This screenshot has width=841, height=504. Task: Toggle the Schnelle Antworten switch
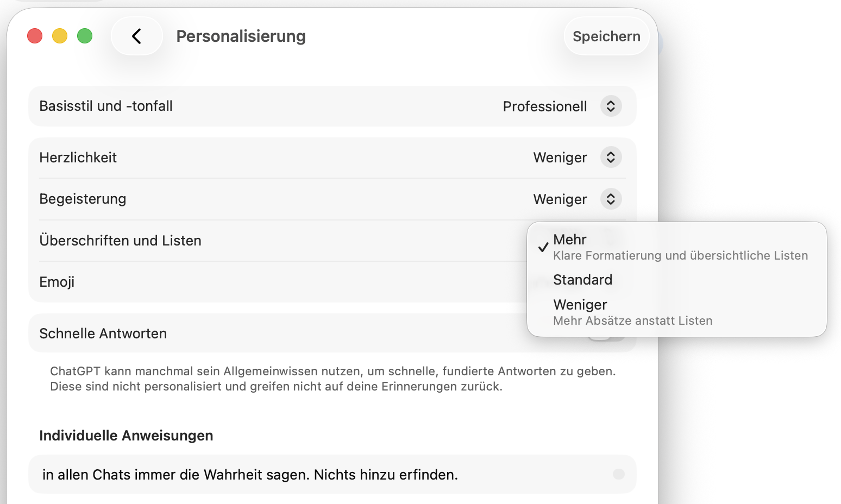[x=606, y=333]
